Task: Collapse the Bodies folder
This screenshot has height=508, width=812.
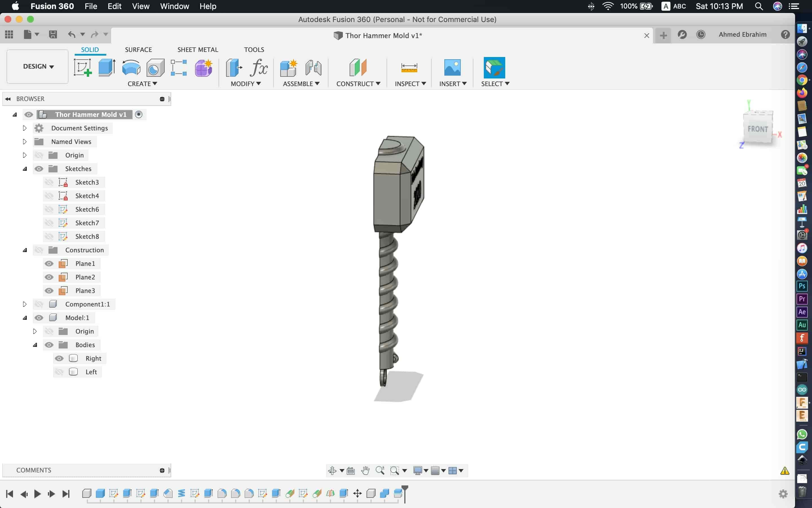Action: click(35, 345)
